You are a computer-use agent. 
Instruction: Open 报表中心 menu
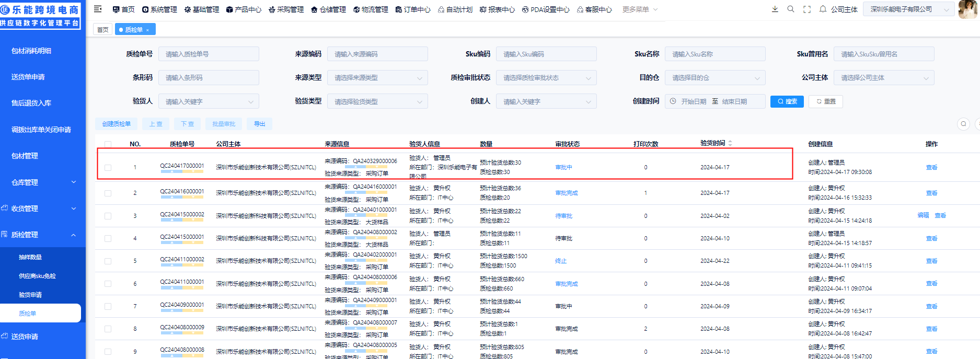(498, 9)
